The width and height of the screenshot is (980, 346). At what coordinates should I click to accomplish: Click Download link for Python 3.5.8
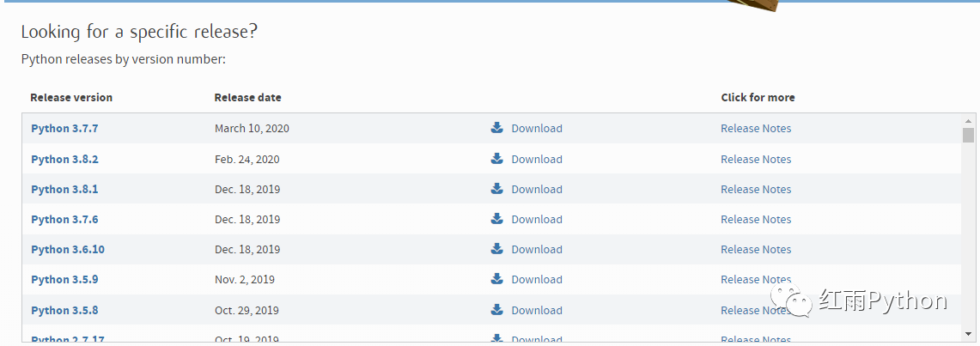pyautogui.click(x=537, y=311)
